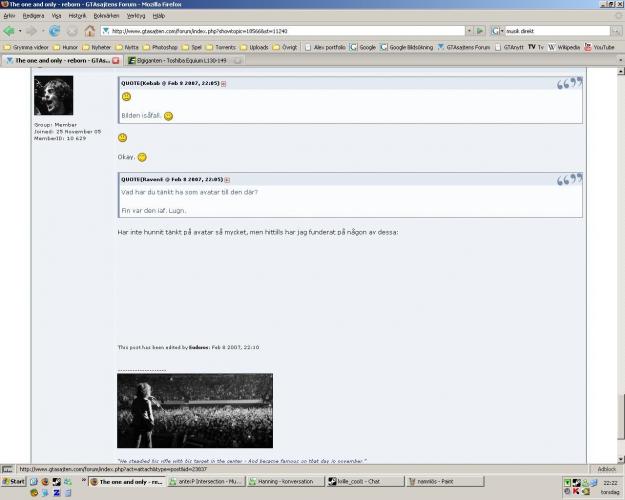The width and height of the screenshot is (625, 500).
Task: Click the red K icon in system tray
Action: pos(576,491)
